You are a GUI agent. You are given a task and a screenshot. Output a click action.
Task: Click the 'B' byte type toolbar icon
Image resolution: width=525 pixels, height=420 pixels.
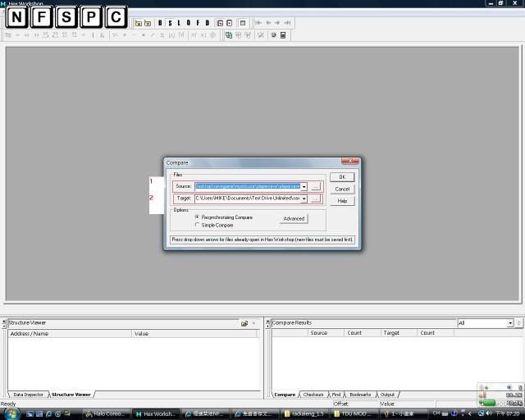pyautogui.click(x=160, y=23)
